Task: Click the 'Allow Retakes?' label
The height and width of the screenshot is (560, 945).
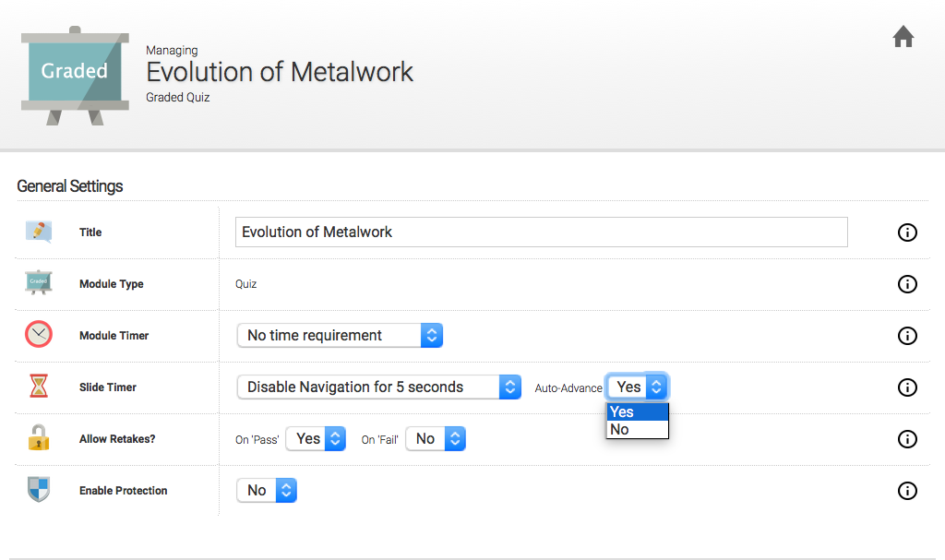Action: click(x=117, y=439)
